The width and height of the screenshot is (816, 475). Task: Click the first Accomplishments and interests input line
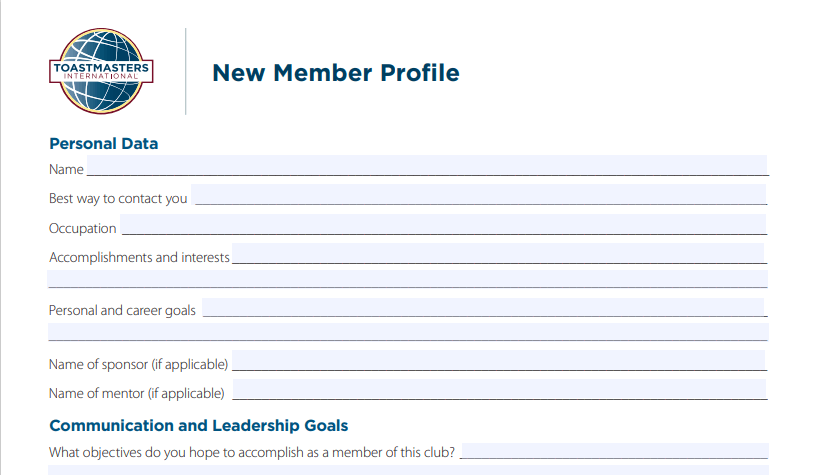pos(498,254)
